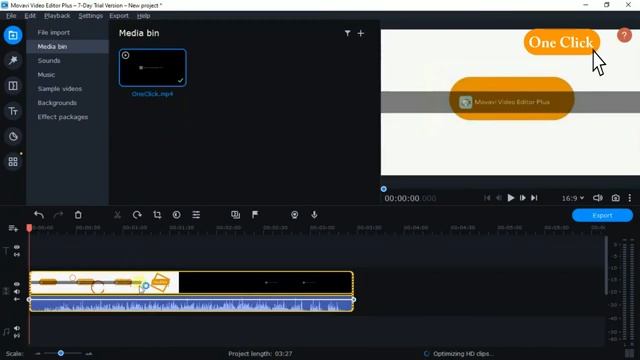Mute the video track audio
This screenshot has width=640, height=360.
[17, 292]
